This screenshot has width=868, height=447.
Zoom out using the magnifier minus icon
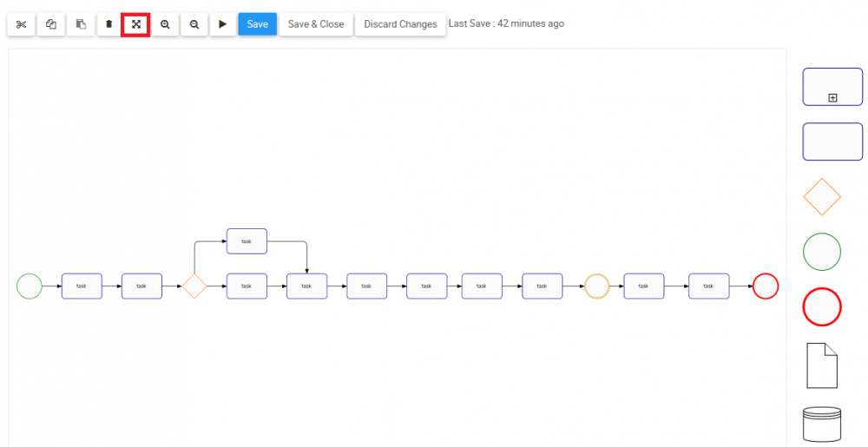coord(194,24)
